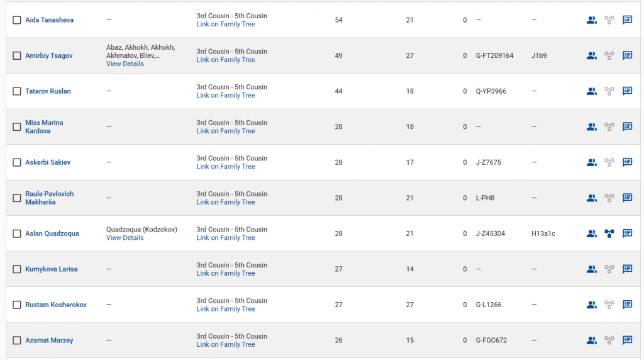Expand View Details for Amirbiy Tsagov surnames
This screenshot has width=644, height=360.
(125, 64)
